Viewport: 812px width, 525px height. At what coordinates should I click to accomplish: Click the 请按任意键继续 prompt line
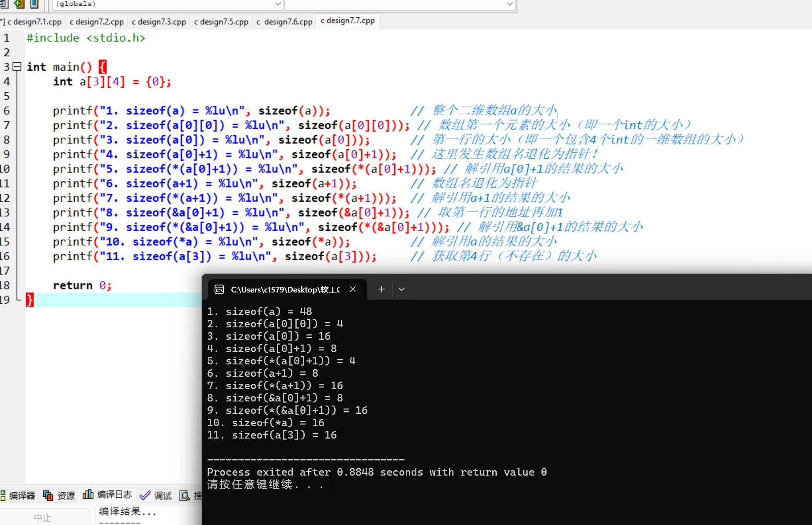[x=265, y=484]
